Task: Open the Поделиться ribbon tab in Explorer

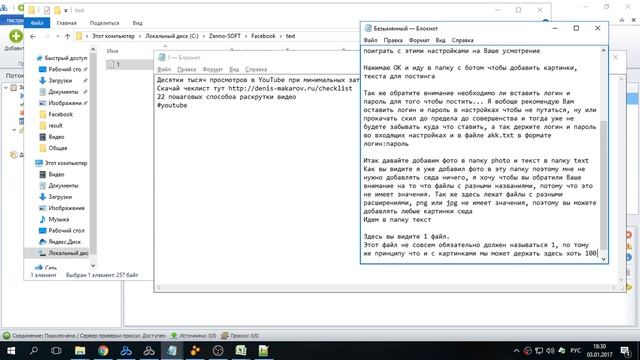Action: coord(104,23)
